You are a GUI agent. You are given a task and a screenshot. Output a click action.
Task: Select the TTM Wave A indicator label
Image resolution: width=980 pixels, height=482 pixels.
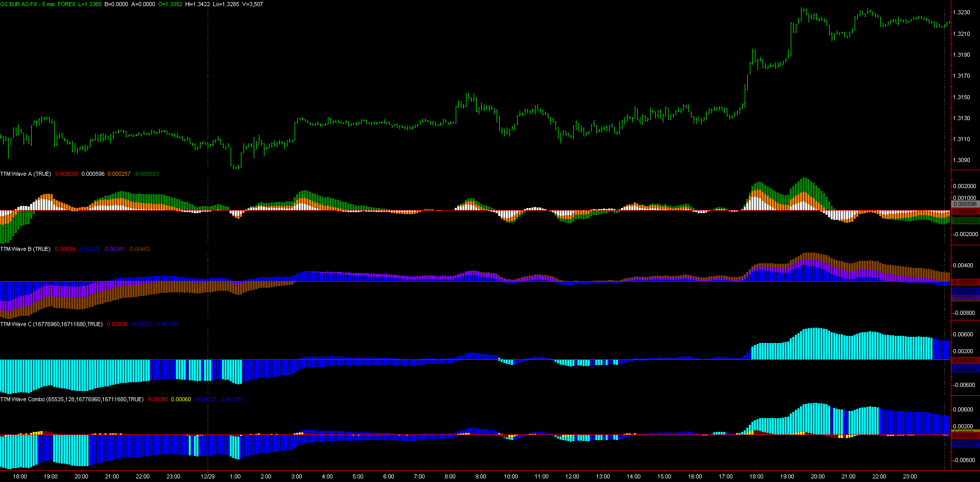[26, 174]
